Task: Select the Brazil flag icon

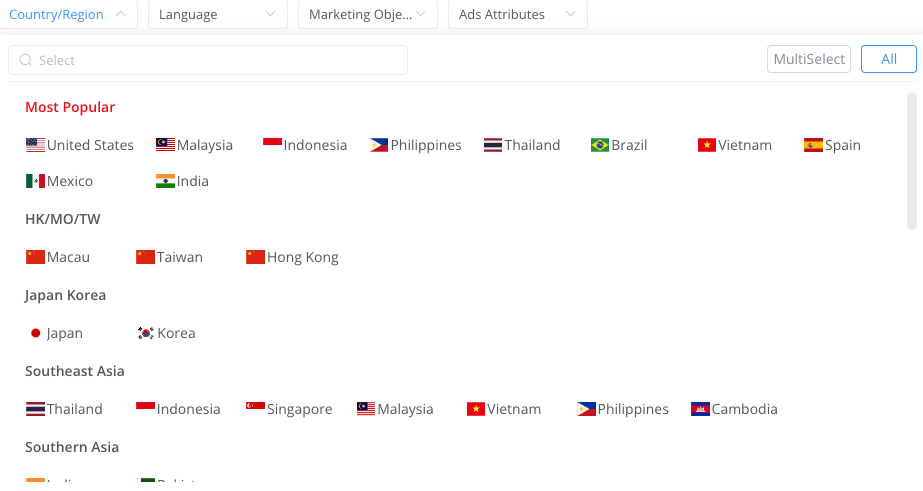Action: pyautogui.click(x=600, y=145)
